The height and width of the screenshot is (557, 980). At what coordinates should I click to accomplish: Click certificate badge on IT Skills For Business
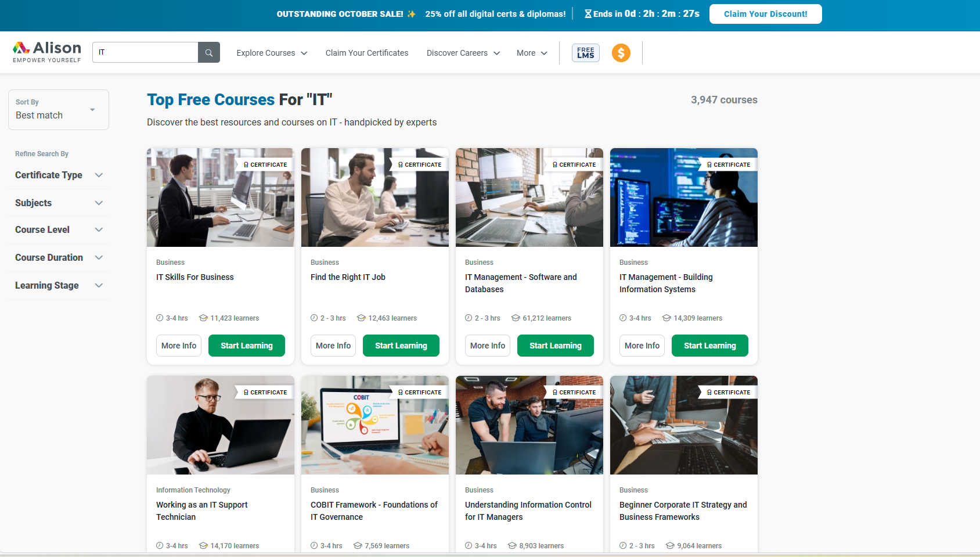tap(265, 165)
